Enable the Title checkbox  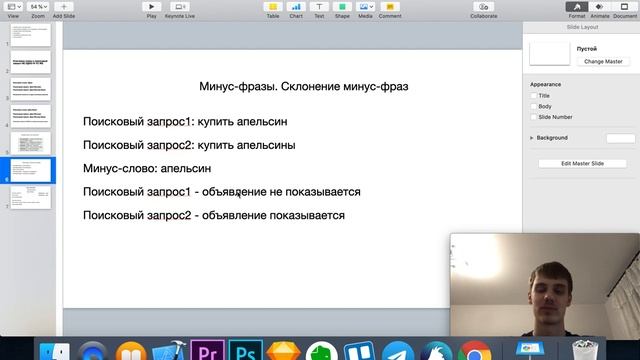tap(533, 96)
